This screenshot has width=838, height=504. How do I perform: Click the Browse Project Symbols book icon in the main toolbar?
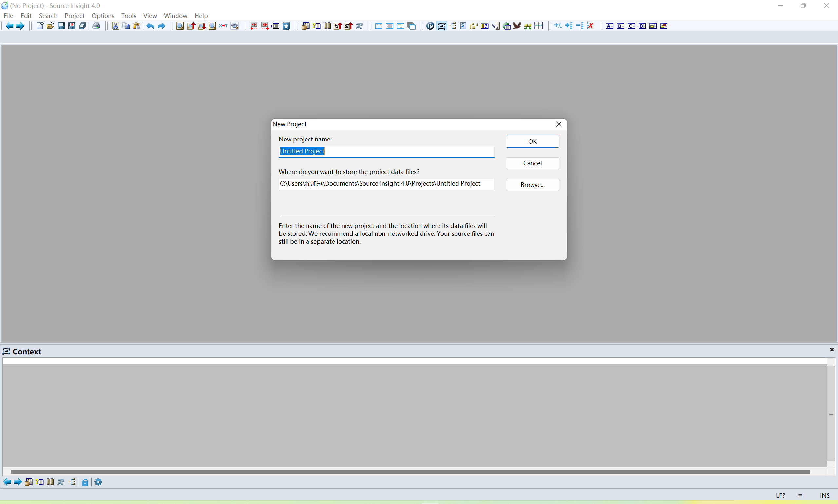coord(327,26)
